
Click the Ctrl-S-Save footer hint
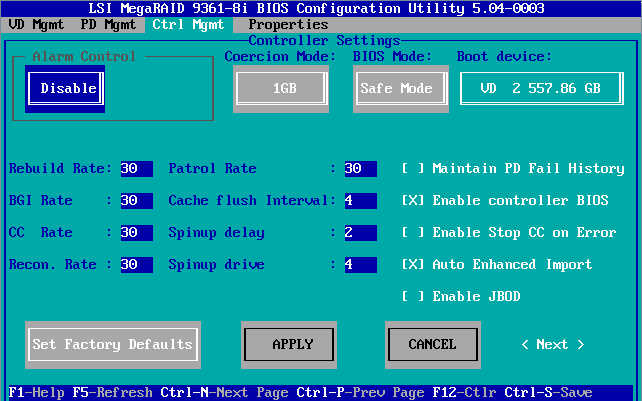point(548,393)
